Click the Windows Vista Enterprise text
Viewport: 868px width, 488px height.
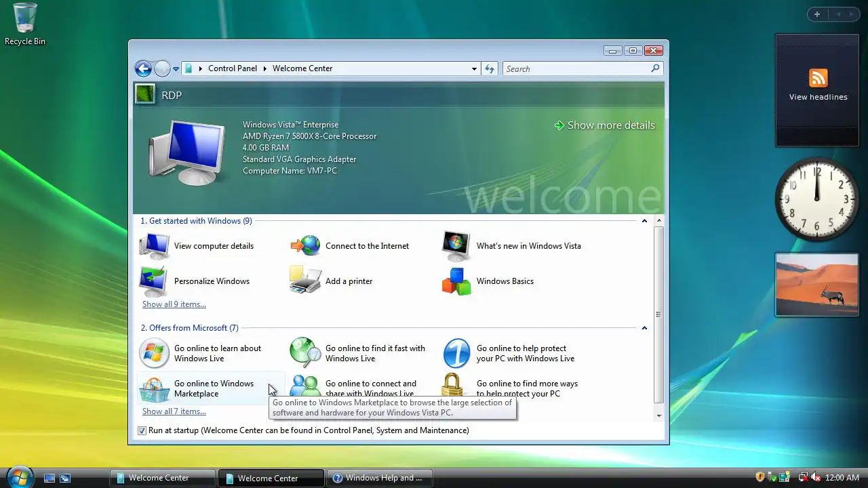pos(290,125)
